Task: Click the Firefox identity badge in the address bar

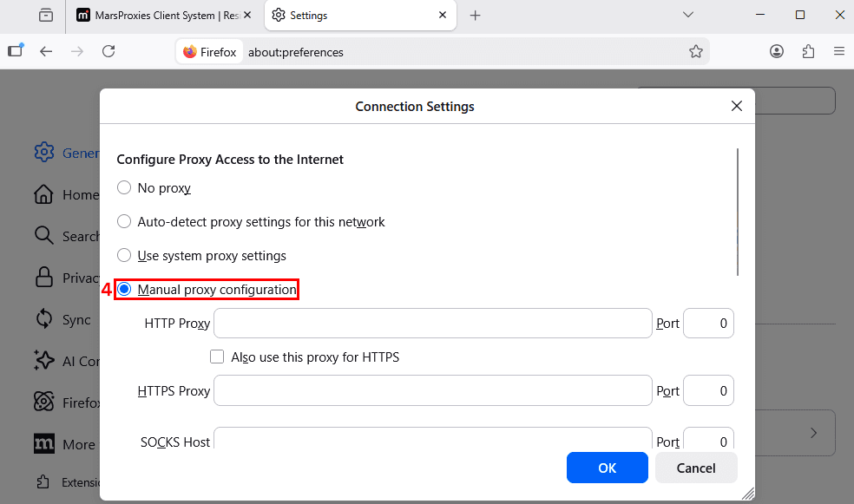Action: point(210,52)
